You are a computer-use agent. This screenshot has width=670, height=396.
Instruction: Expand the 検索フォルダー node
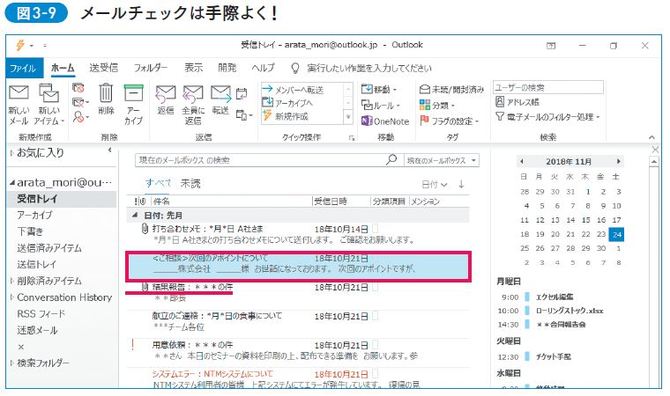click(12, 363)
